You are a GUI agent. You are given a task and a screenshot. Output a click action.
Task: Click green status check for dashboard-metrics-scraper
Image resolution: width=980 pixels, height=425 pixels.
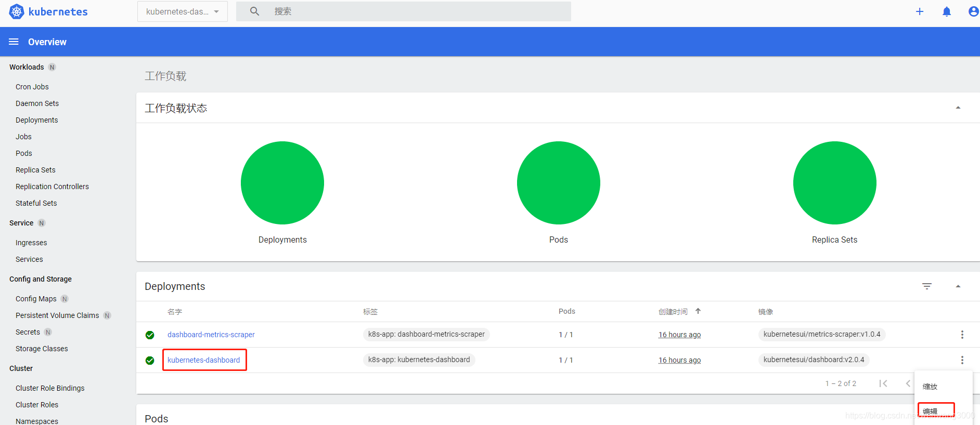pos(150,335)
